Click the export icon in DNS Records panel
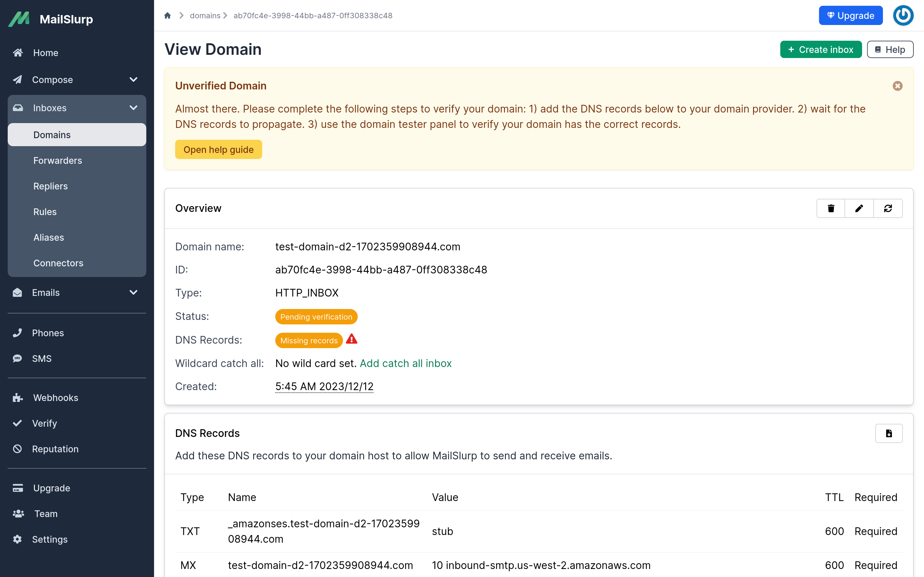Image resolution: width=924 pixels, height=577 pixels. point(889,433)
